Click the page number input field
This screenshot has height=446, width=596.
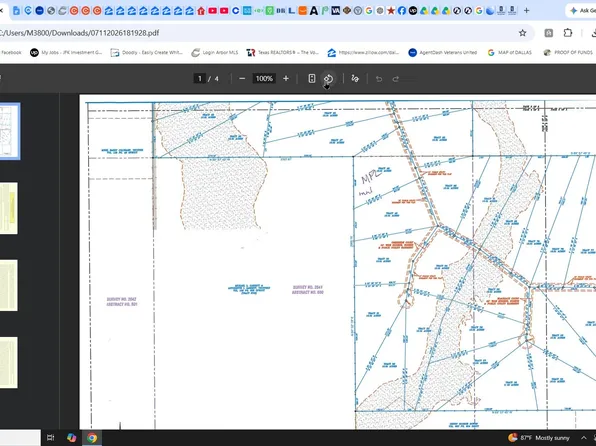pyautogui.click(x=200, y=79)
